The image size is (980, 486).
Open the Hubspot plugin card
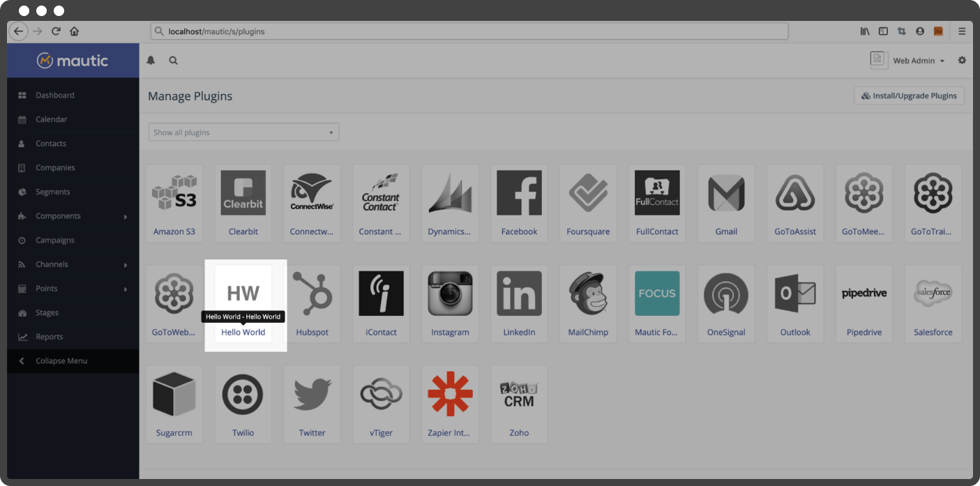[312, 303]
